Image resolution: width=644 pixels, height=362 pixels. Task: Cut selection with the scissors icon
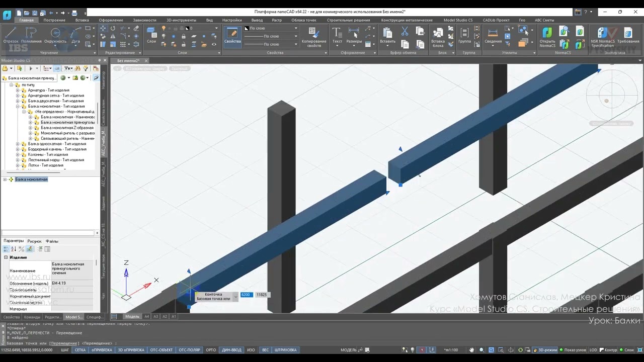click(405, 31)
